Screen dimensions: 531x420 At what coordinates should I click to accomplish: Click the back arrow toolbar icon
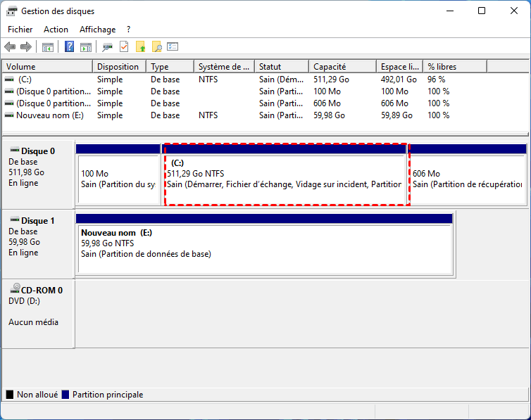point(10,47)
